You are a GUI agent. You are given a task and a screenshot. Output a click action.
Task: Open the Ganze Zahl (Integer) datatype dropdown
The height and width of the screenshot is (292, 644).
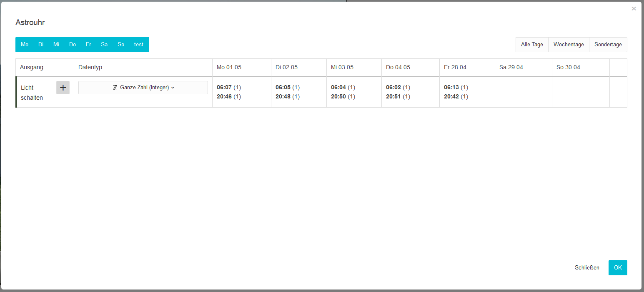pos(143,88)
